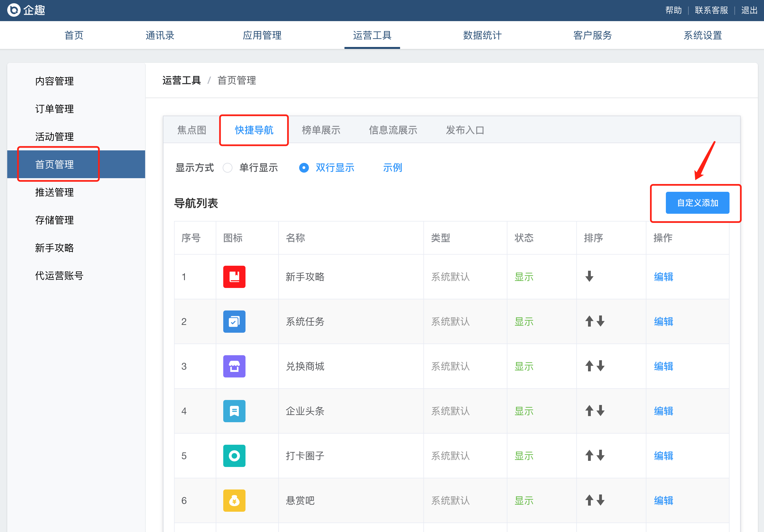Image resolution: width=764 pixels, height=532 pixels.
Task: Switch to the 信息流展示 tab
Action: pyautogui.click(x=393, y=130)
